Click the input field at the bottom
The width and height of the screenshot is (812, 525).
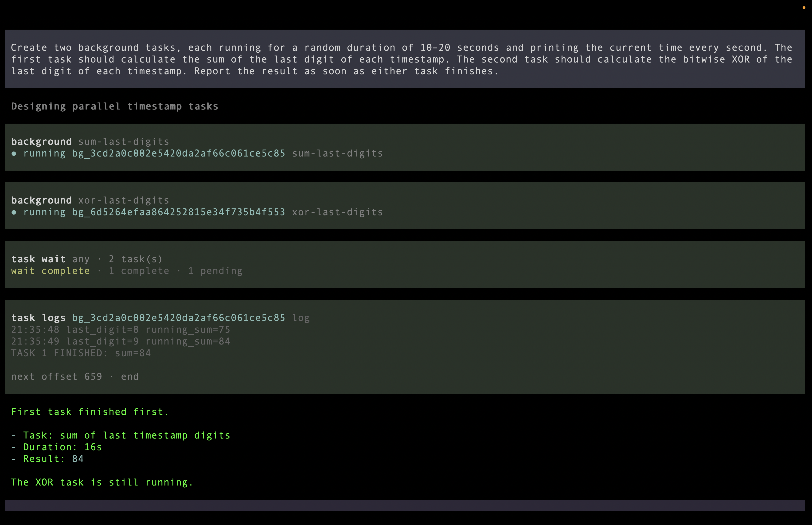coord(404,505)
